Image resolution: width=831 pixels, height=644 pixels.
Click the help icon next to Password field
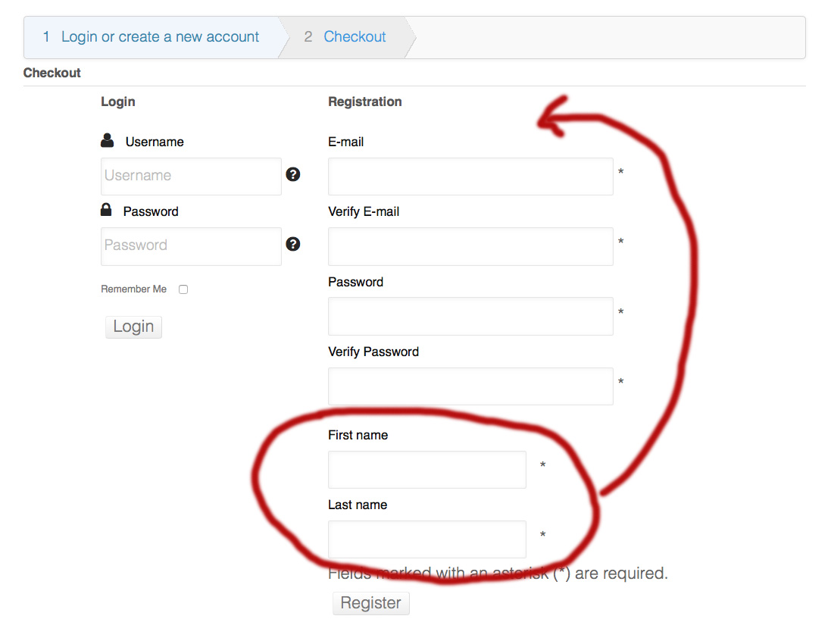293,244
